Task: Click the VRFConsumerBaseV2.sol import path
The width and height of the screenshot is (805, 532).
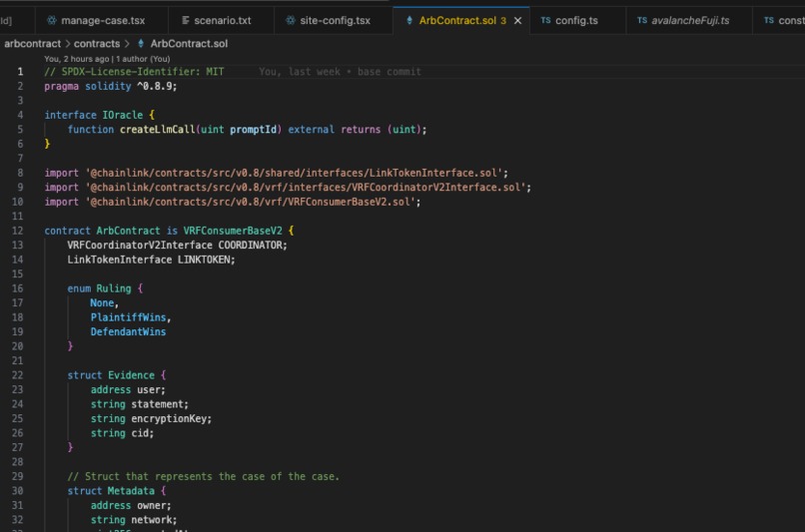Action: pyautogui.click(x=251, y=203)
